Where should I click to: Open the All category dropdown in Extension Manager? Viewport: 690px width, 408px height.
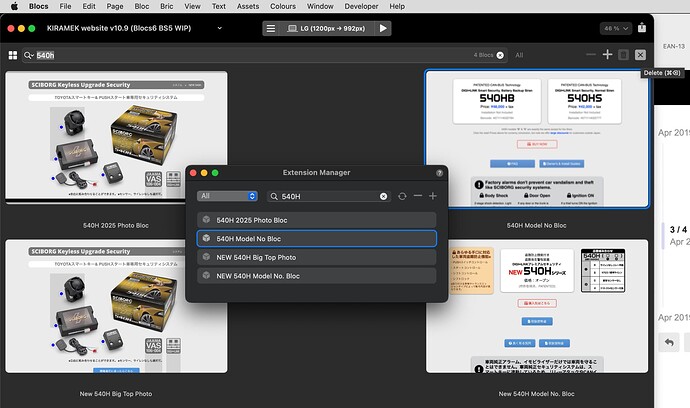tap(228, 196)
